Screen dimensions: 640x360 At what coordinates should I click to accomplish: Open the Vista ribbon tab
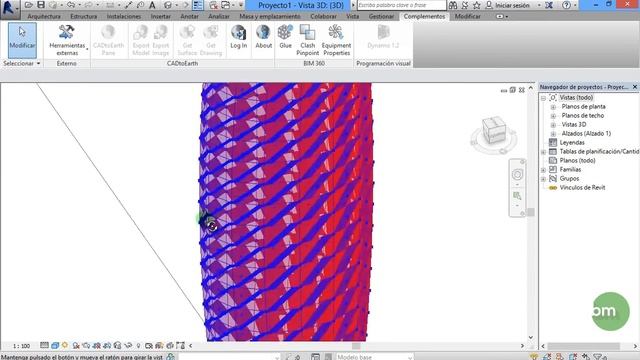coord(353,16)
